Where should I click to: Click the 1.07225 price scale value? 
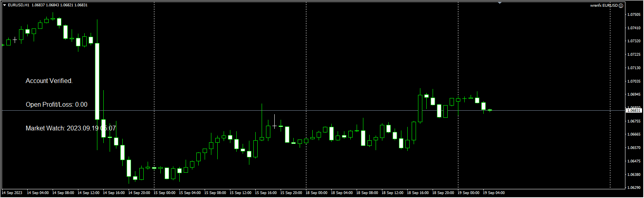click(x=634, y=55)
